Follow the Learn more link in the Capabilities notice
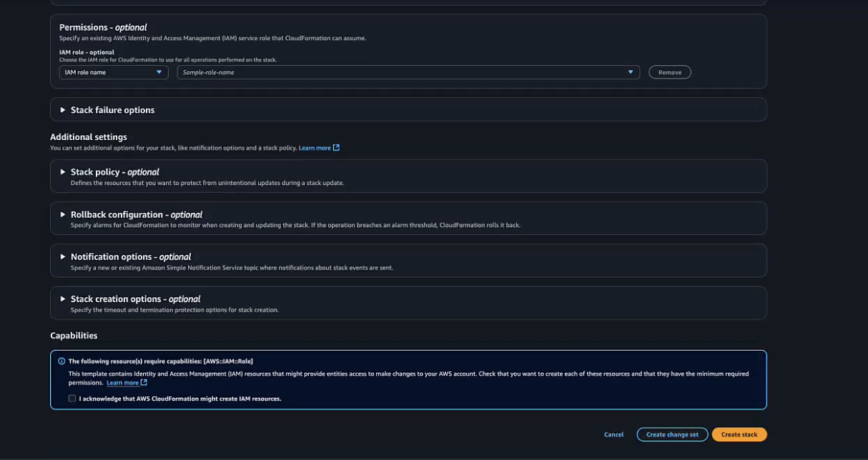 click(122, 383)
